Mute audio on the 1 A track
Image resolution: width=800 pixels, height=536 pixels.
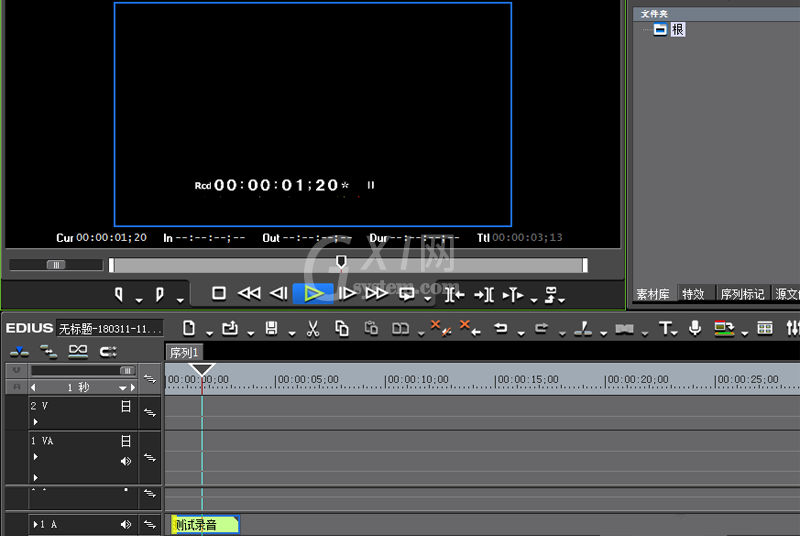(126, 524)
